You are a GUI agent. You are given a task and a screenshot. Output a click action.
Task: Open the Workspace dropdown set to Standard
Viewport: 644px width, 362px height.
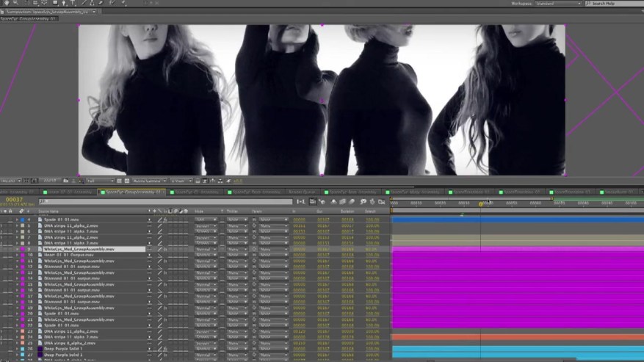[x=557, y=4]
